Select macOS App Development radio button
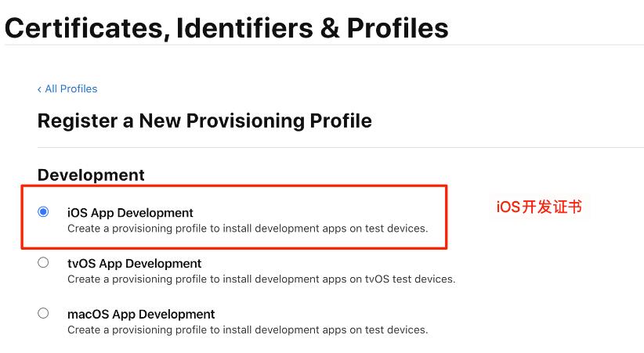Image resolution: width=644 pixels, height=353 pixels. pos(43,313)
